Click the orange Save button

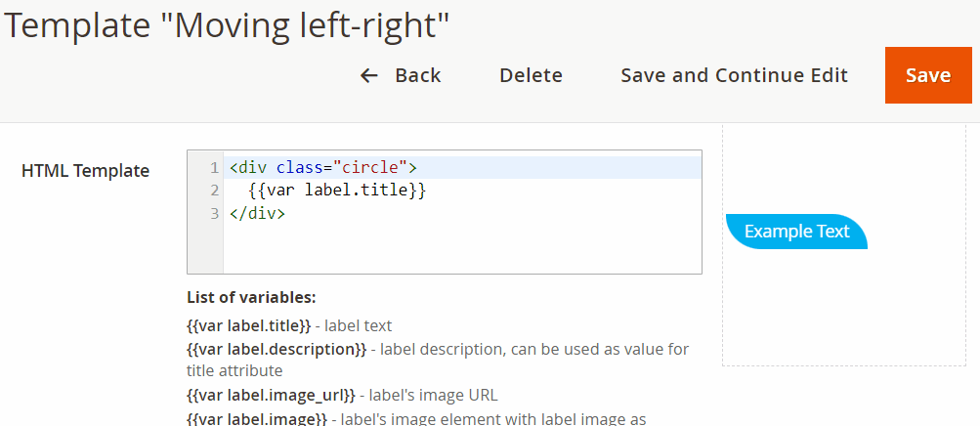point(927,75)
